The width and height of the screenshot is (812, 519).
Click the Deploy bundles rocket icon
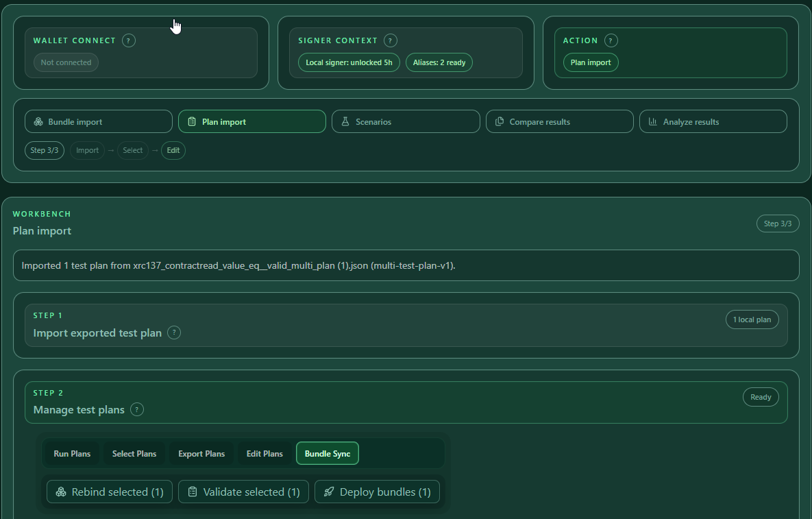[x=329, y=492]
